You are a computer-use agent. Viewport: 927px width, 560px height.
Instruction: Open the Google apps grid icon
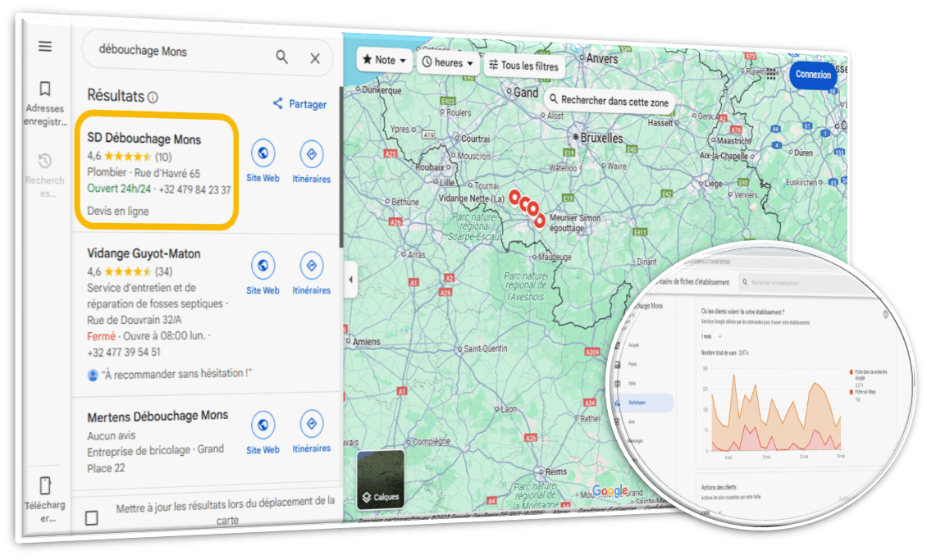coord(771,75)
